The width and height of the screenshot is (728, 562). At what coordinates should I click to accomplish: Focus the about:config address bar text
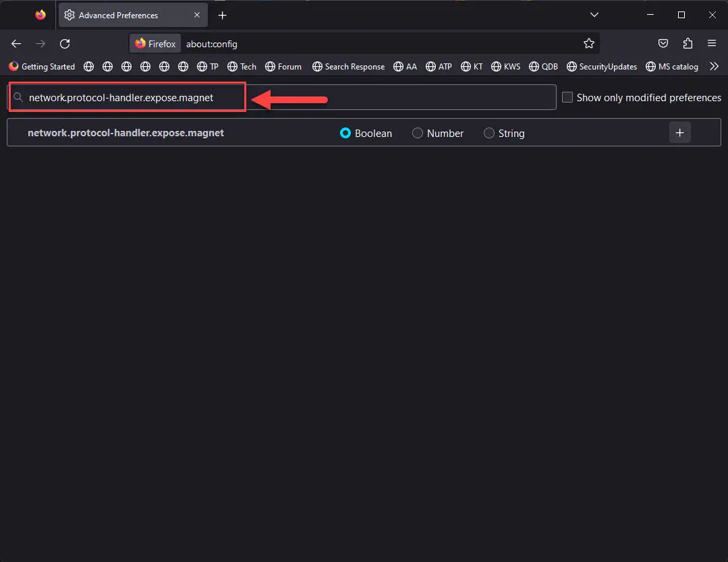(x=211, y=44)
